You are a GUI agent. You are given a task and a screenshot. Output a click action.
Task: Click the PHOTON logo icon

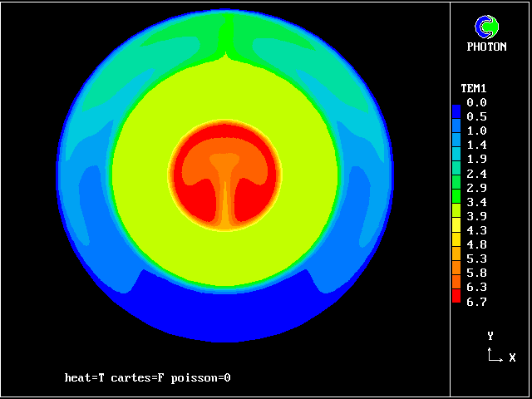pyautogui.click(x=485, y=27)
